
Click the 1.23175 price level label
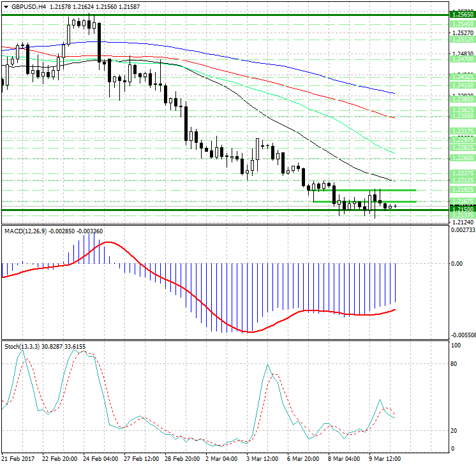coord(463,131)
